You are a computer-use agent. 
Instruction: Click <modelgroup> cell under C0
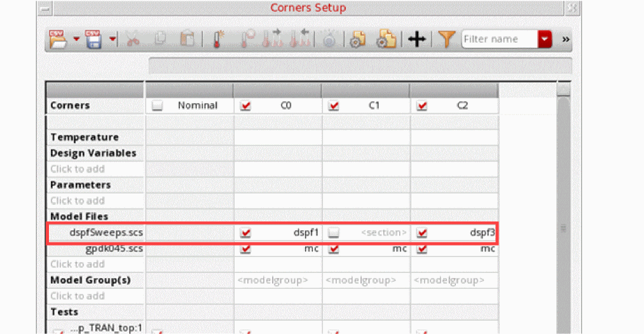pos(273,280)
